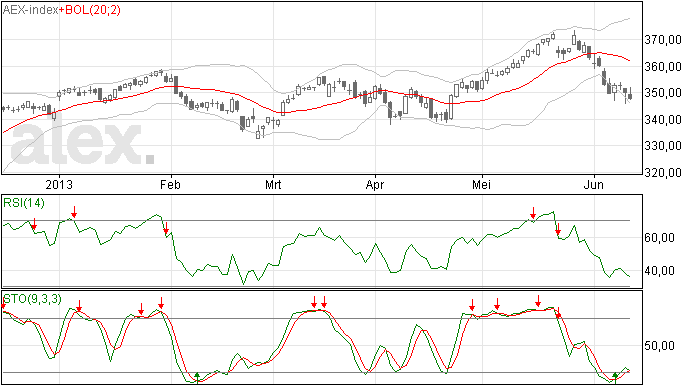This screenshot has width=690, height=387.
Task: Select the STO(9,3,3) panel label
Action: coord(32,299)
